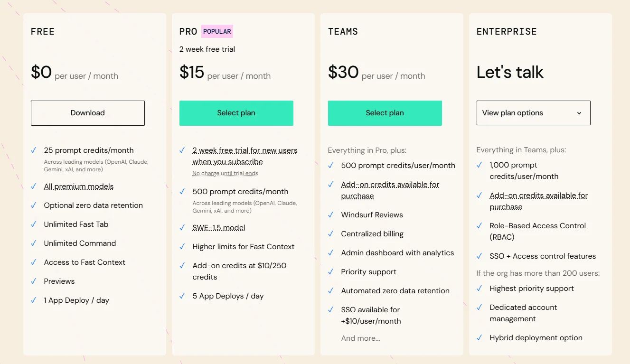Click the POPULAR badge next to Pro
The image size is (630, 364).
[217, 31]
